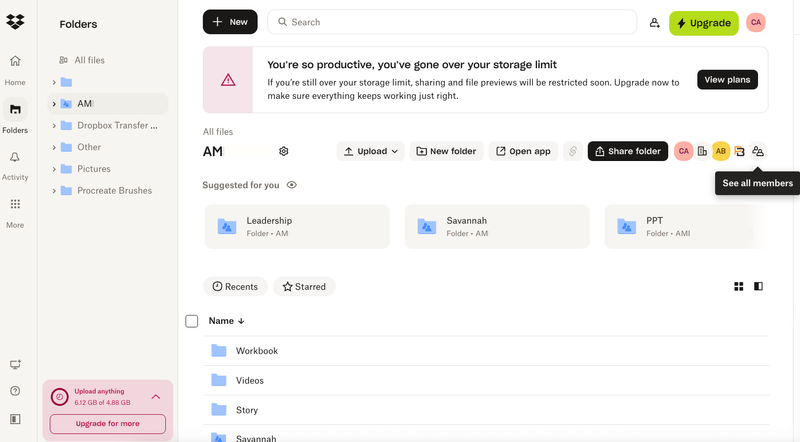Show the Starred filter
Viewport: 800px width, 442px height.
coord(304,286)
